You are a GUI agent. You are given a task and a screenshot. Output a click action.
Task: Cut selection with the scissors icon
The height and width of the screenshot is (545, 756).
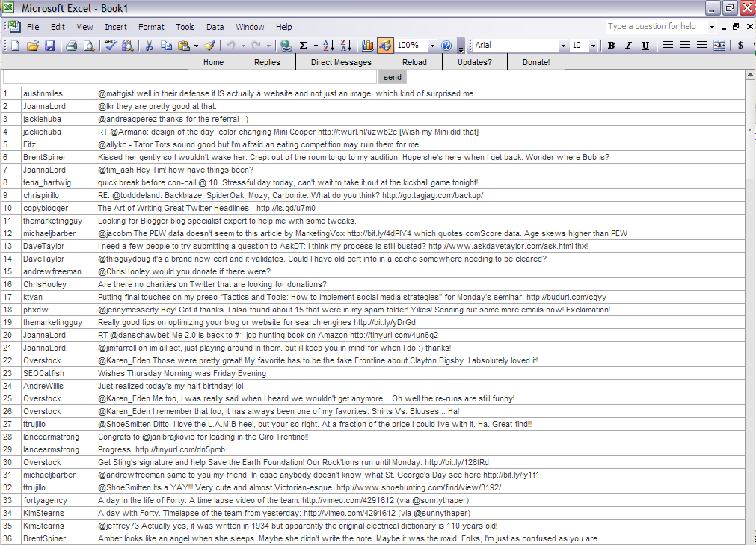click(149, 46)
